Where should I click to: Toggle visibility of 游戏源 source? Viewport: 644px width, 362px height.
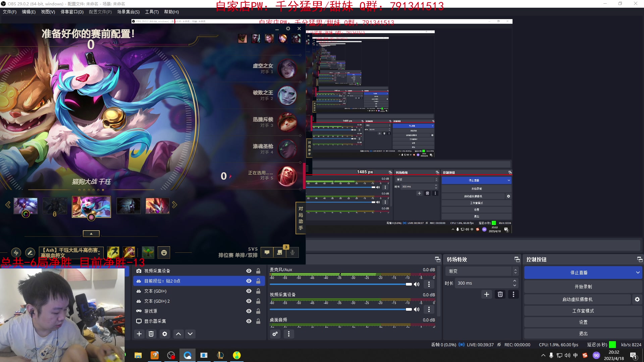coord(249,311)
